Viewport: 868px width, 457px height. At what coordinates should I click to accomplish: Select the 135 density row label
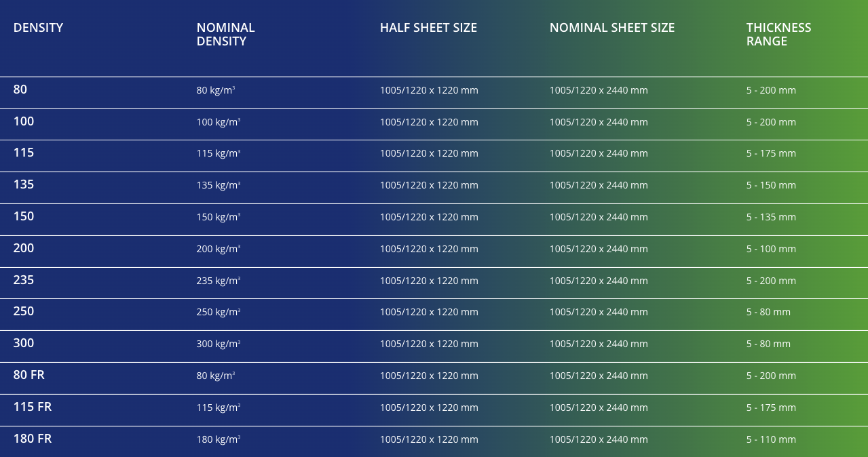[x=24, y=184]
